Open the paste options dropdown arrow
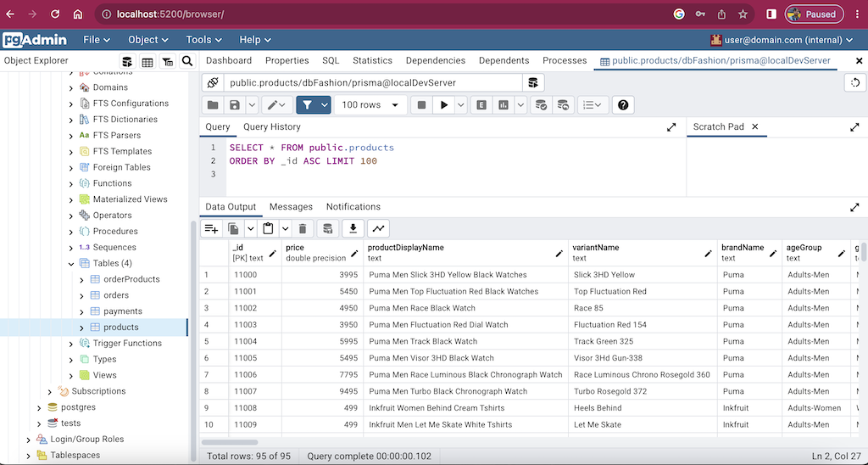This screenshot has width=868, height=465. 285,228
